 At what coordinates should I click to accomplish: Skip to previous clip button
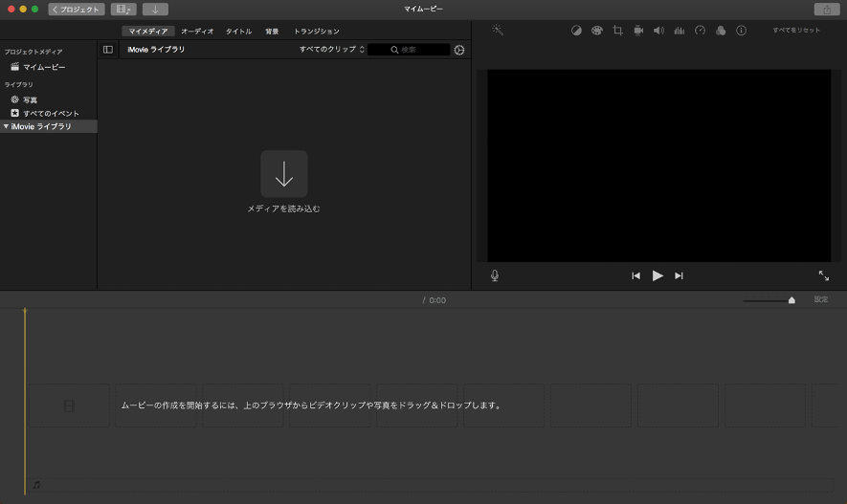point(635,275)
